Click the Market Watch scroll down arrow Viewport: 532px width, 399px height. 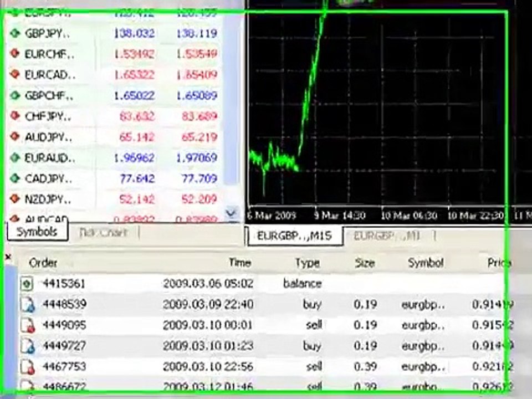point(231,214)
